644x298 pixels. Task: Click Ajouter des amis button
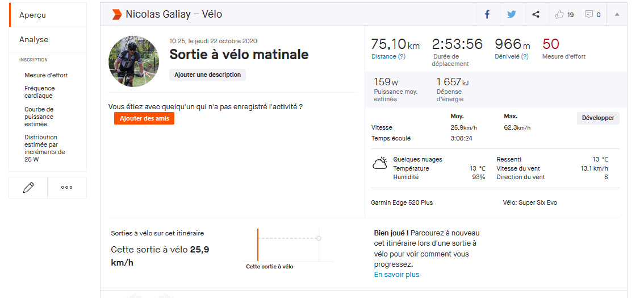pos(144,118)
